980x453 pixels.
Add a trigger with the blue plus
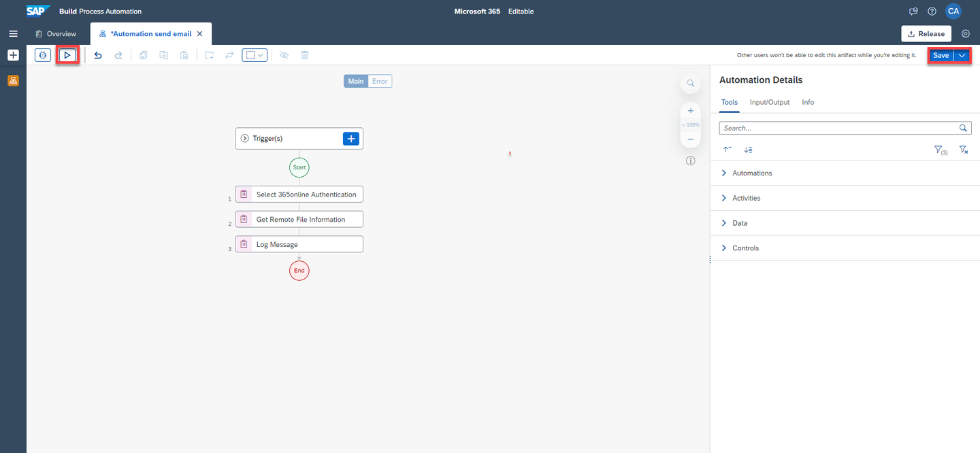point(351,139)
